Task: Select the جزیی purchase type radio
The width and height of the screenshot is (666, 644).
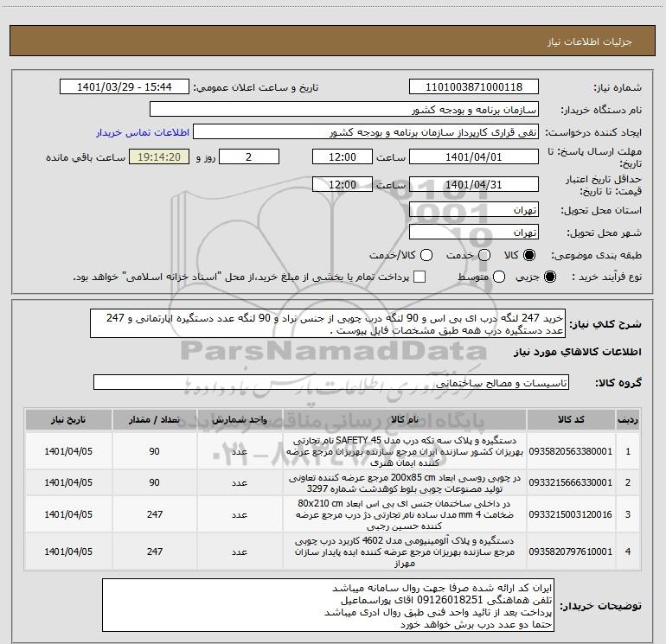Action: click(x=549, y=277)
